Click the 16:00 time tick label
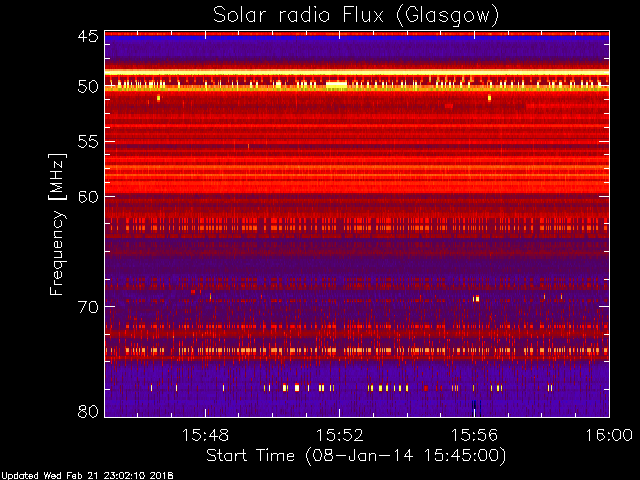Screen dimensions: 640x480 click(x=609, y=435)
